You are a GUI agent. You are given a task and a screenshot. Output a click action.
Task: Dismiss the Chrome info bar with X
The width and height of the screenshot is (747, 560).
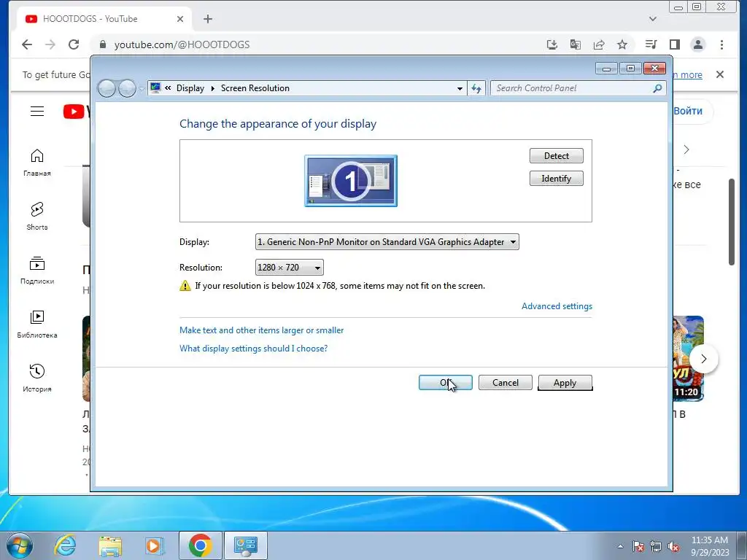click(720, 75)
